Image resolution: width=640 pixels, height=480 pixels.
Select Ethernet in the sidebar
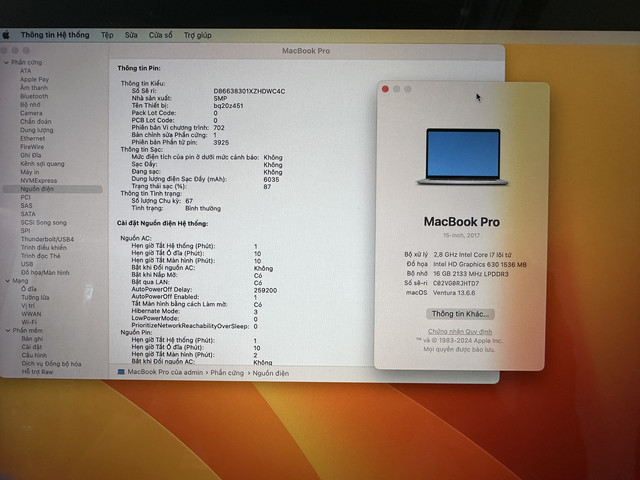tap(33, 138)
